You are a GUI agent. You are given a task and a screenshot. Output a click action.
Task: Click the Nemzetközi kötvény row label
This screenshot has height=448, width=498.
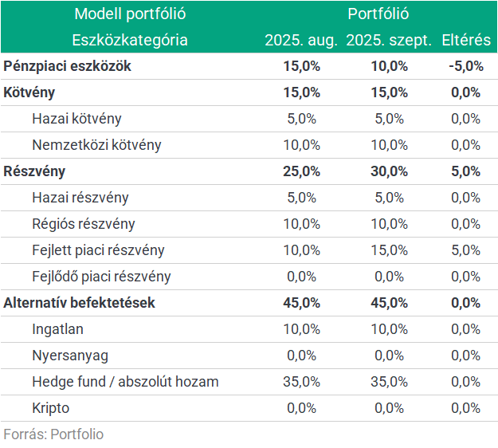coord(96,145)
